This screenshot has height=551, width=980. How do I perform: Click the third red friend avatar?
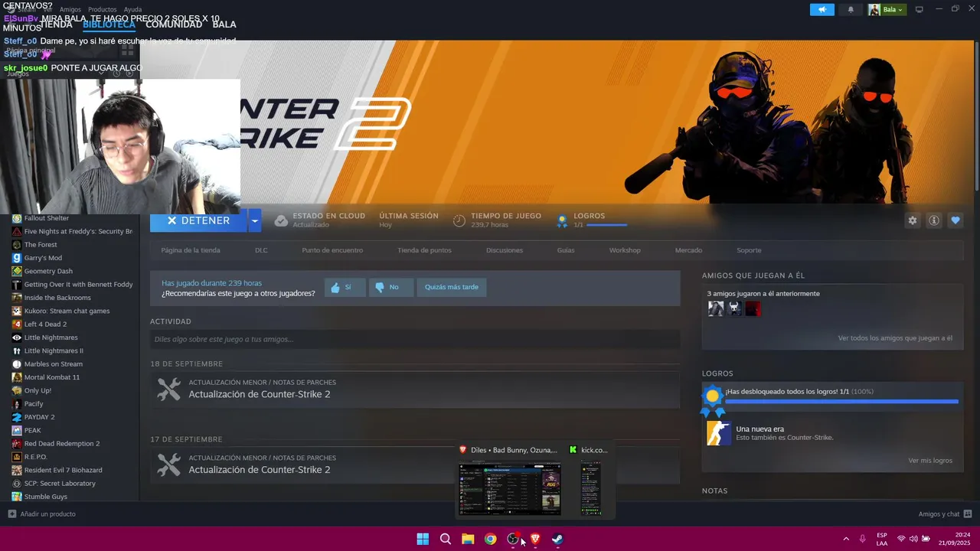point(753,308)
